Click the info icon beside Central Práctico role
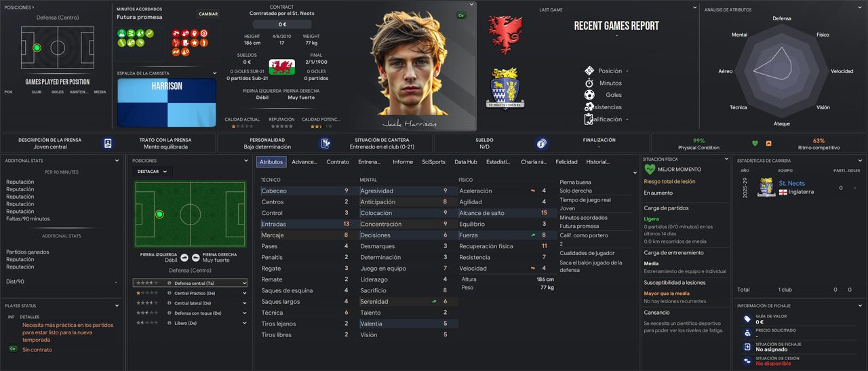This screenshot has width=868, height=371. coord(169,293)
